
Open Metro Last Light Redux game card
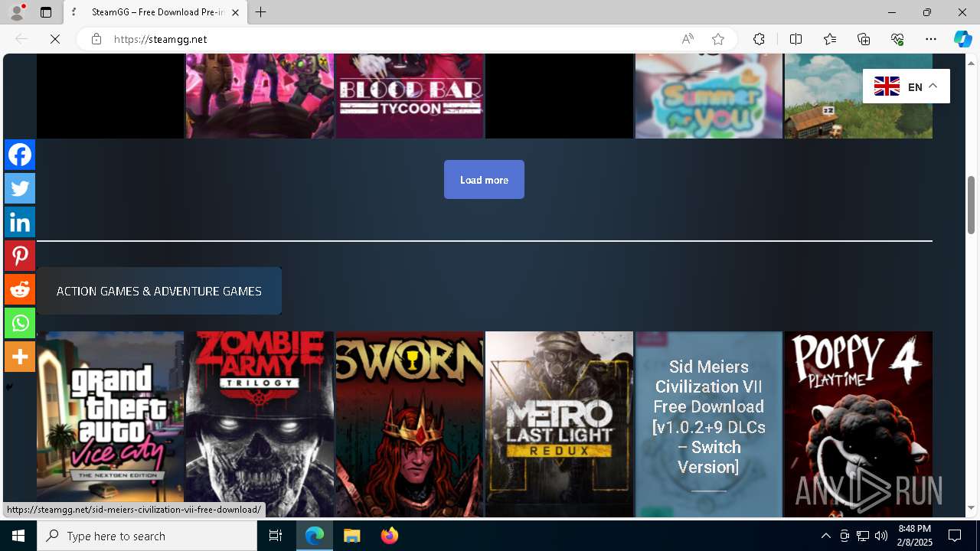coord(559,424)
